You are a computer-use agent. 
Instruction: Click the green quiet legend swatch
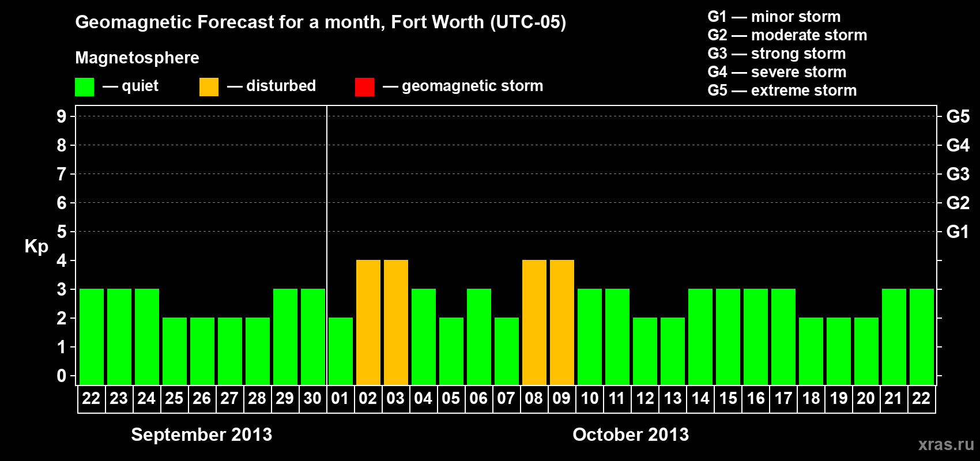tap(84, 87)
